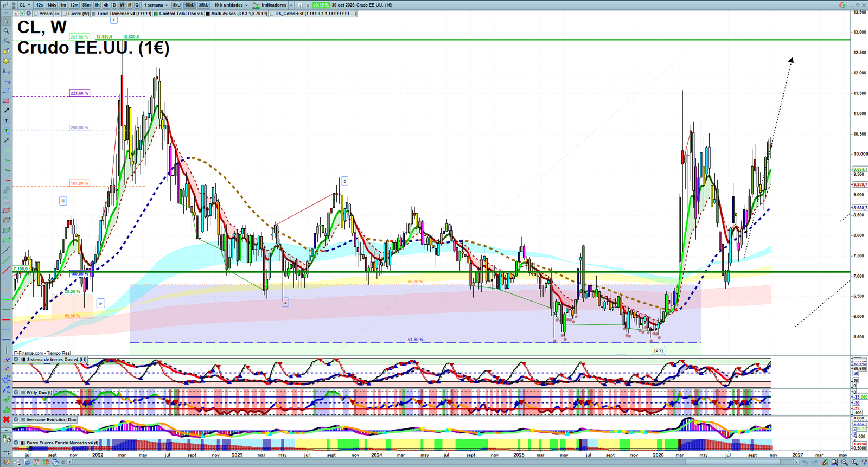Open the 10 k unidades dropdown

(x=231, y=5)
